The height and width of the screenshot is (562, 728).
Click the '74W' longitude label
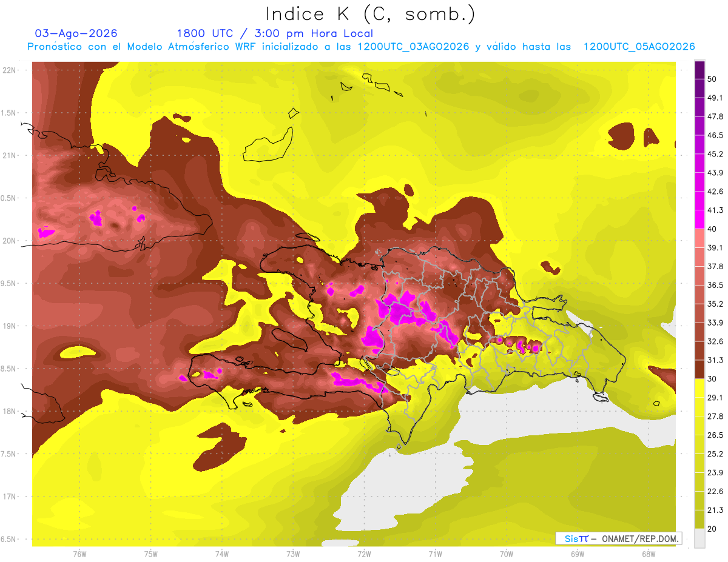tap(221, 554)
